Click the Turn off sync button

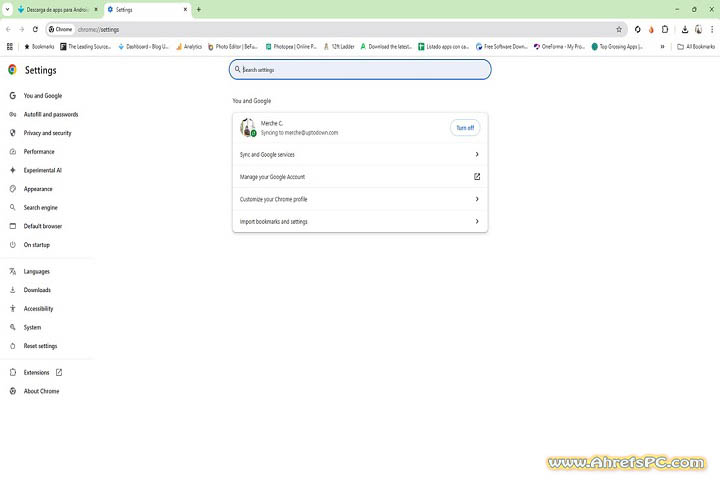tap(465, 128)
